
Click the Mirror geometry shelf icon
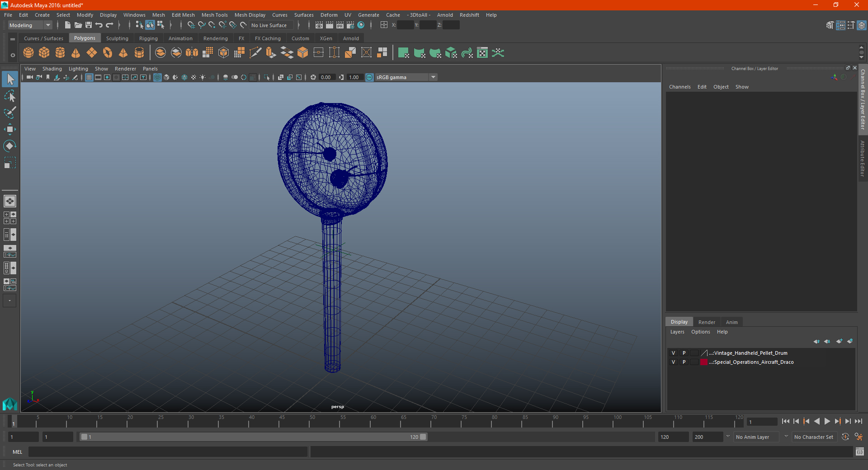coord(192,53)
